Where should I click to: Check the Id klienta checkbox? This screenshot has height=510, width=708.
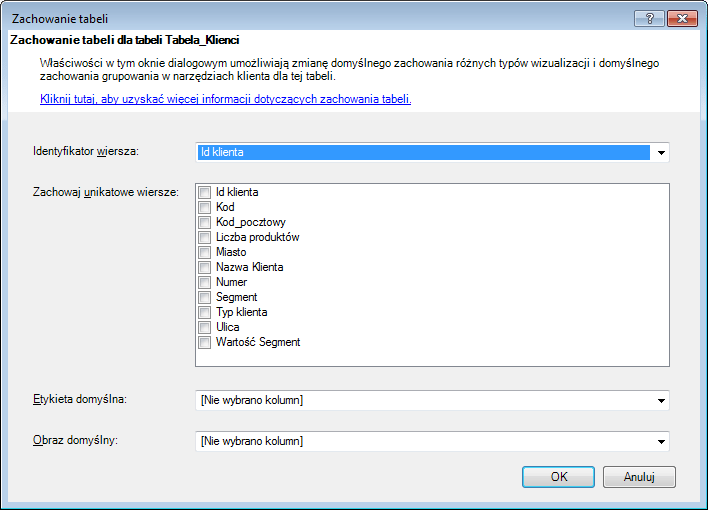(205, 192)
